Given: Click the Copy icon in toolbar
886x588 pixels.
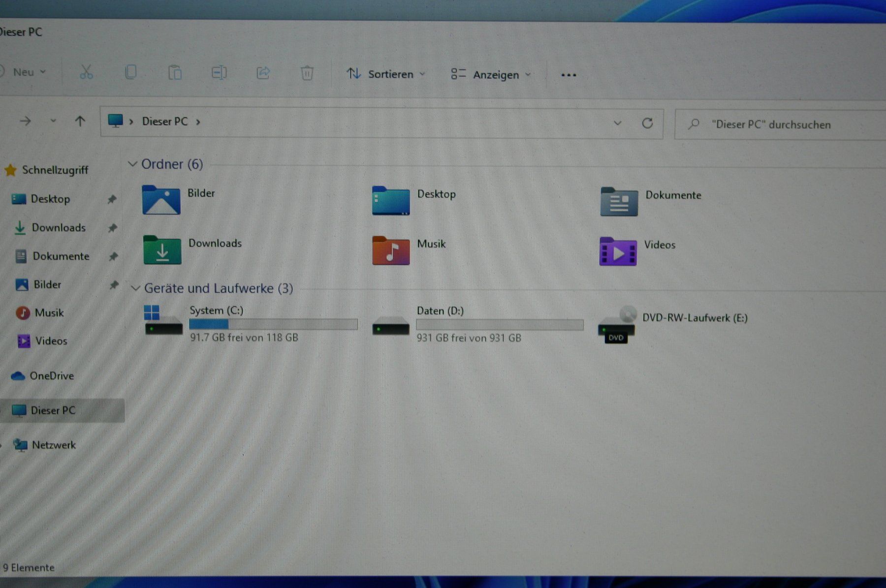Looking at the screenshot, I should coord(130,72).
